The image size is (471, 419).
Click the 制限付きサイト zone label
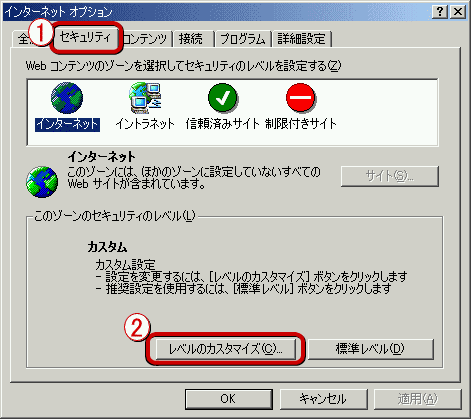tap(301, 124)
